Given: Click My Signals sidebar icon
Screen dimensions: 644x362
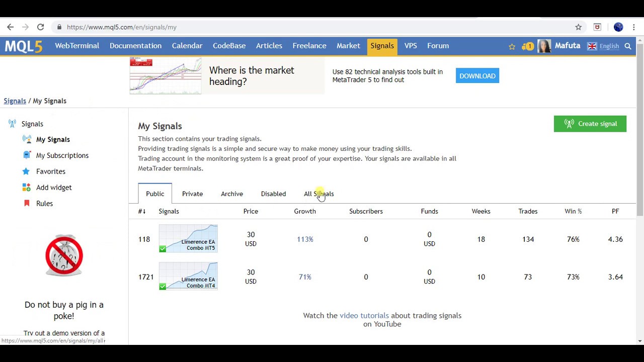Looking at the screenshot, I should pos(27,139).
